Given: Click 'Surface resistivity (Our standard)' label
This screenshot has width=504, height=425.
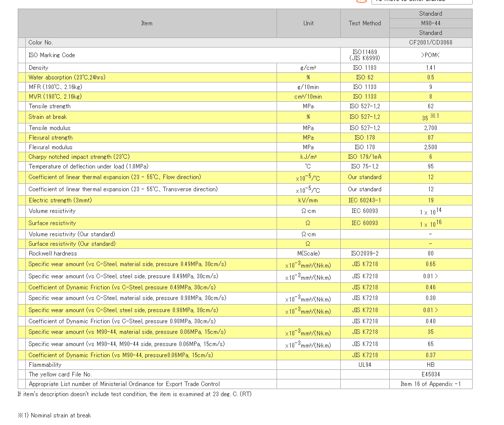Looking at the screenshot, I should [x=72, y=244].
